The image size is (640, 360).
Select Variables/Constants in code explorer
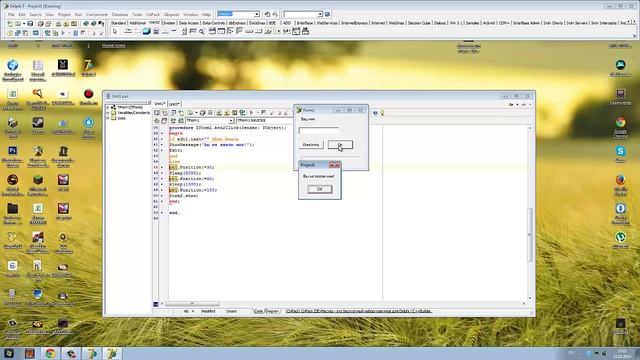click(133, 113)
